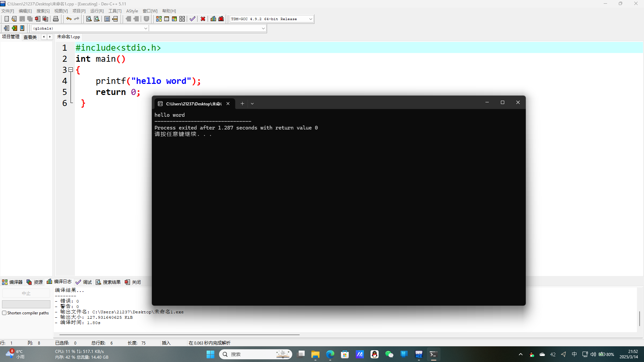Click the red X stop execution icon
Viewport: 644px width, 362px height.
tap(203, 19)
